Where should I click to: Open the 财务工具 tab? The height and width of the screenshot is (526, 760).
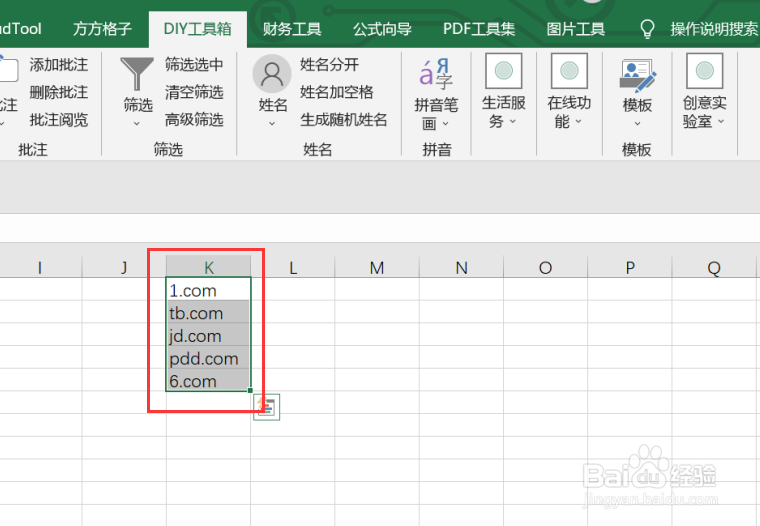tap(292, 29)
